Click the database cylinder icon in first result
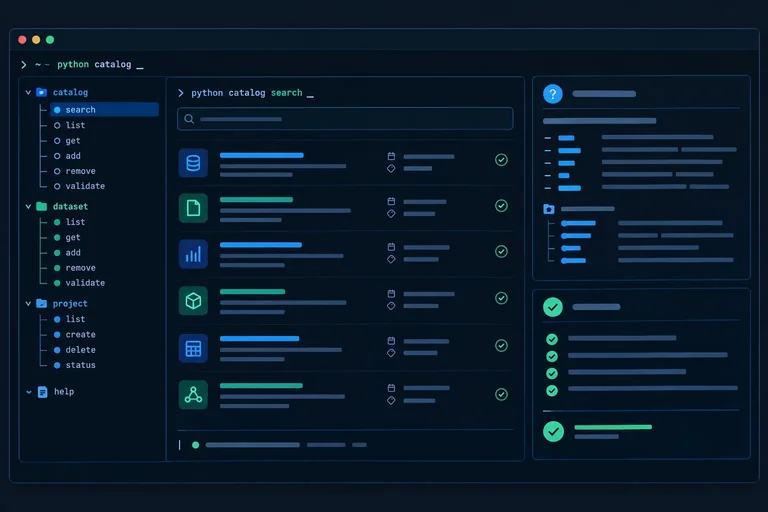This screenshot has height=512, width=768. pyautogui.click(x=193, y=163)
